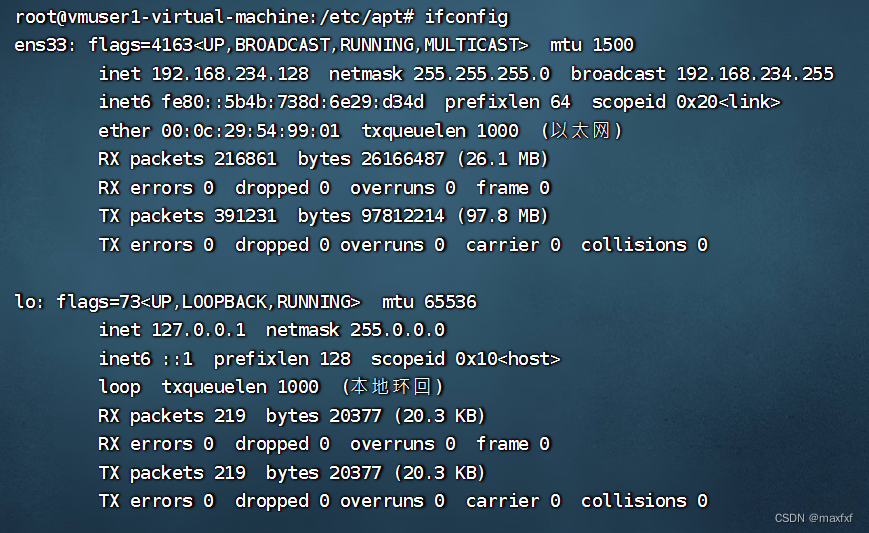Click the inet6 ::1 address
The height and width of the screenshot is (533, 869).
coord(178,359)
